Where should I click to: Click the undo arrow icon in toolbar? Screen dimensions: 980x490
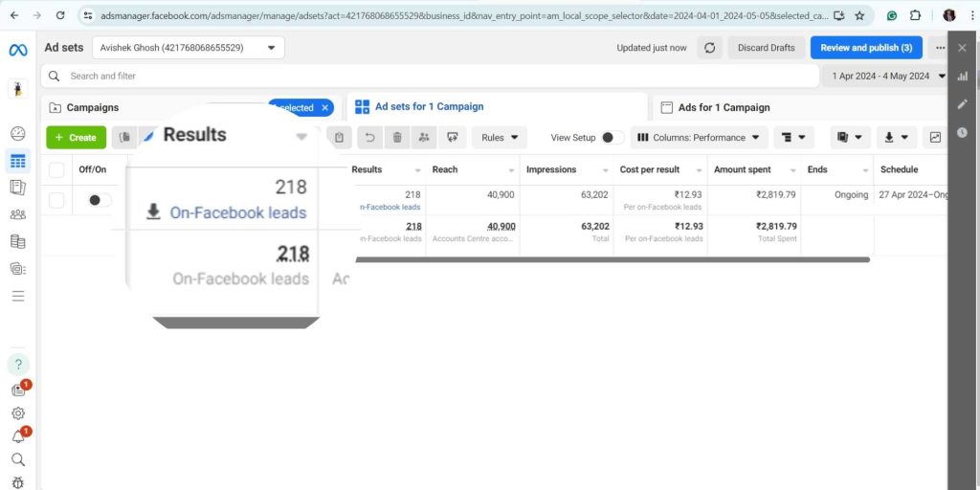pyautogui.click(x=370, y=138)
